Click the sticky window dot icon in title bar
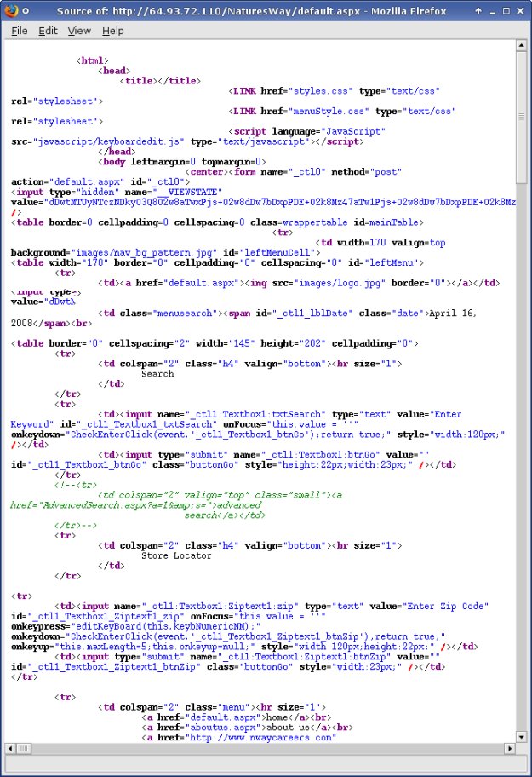Viewport: 532px width, 777px height. pyautogui.click(x=26, y=11)
